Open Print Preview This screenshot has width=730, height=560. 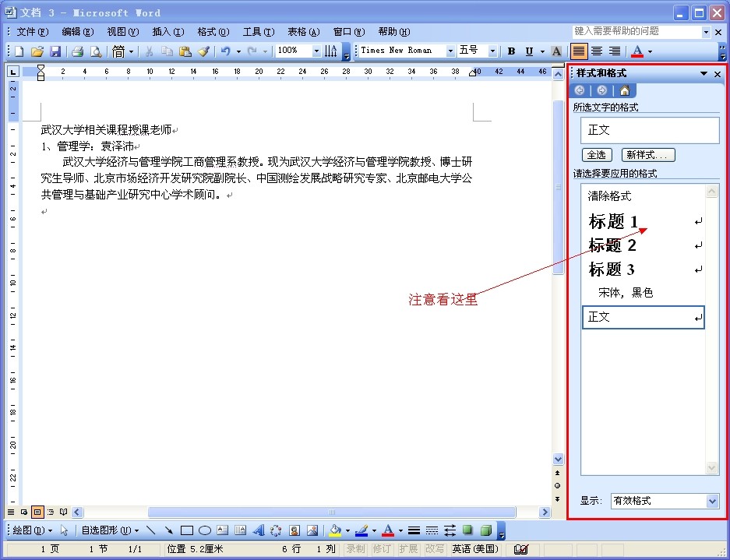[x=96, y=51]
